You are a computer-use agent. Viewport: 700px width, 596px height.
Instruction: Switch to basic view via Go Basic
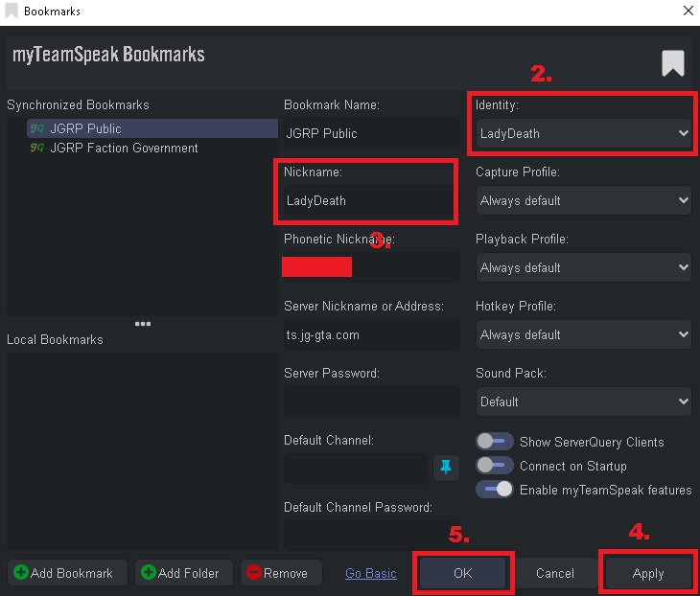tap(370, 573)
